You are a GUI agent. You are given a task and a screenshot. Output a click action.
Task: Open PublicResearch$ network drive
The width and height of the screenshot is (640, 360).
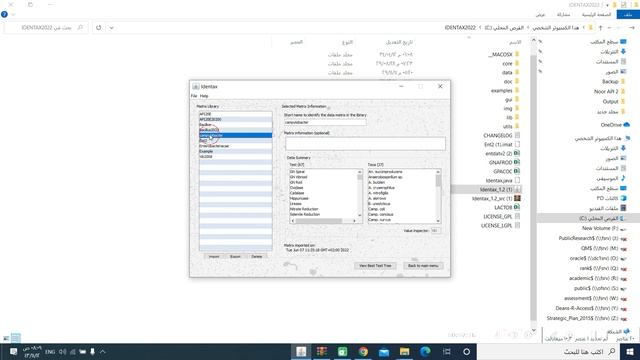coord(593,238)
